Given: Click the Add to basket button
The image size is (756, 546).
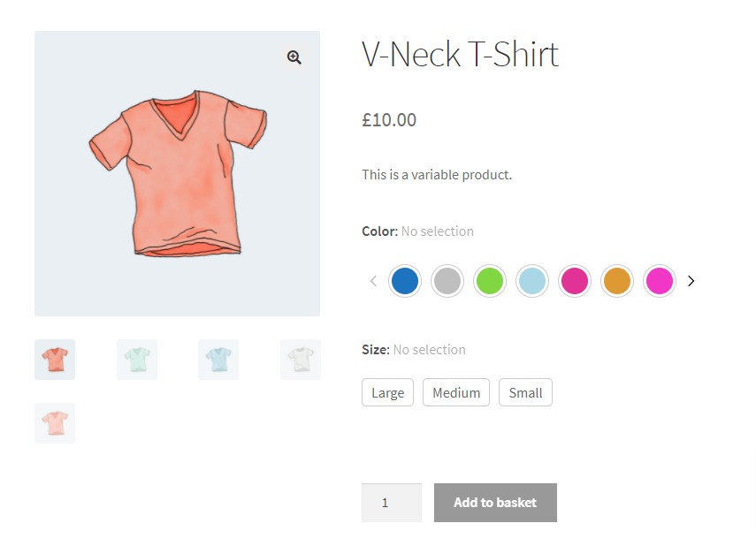Looking at the screenshot, I should pos(495,502).
